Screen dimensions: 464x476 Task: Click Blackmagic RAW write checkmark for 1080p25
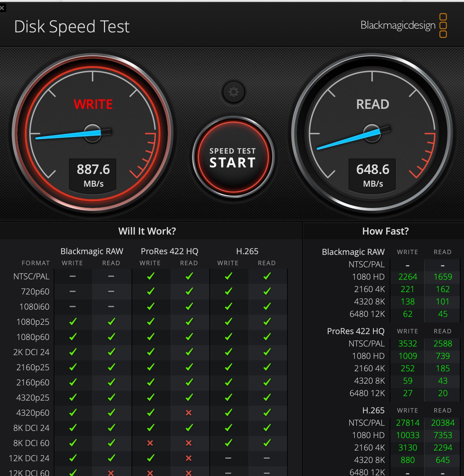click(73, 322)
